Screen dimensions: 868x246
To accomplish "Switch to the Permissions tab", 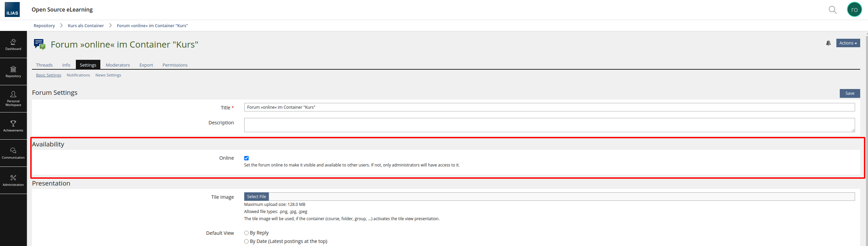I will [175, 65].
